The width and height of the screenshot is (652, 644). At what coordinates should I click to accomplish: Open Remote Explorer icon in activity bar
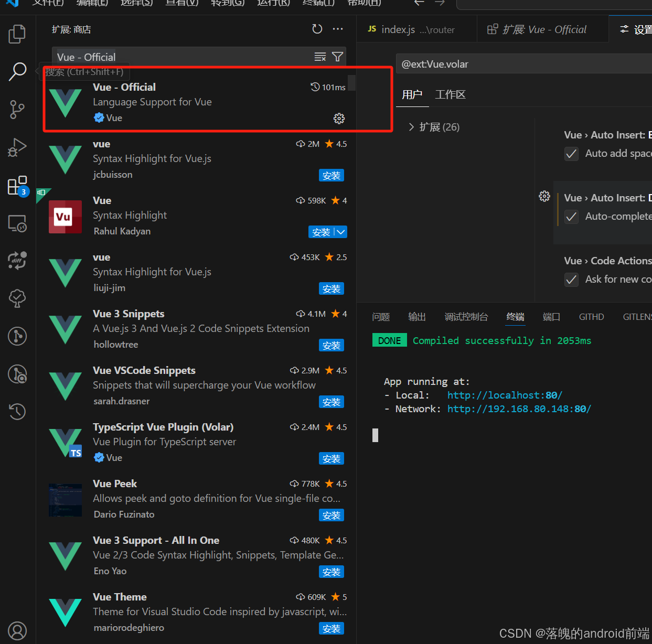(x=17, y=223)
